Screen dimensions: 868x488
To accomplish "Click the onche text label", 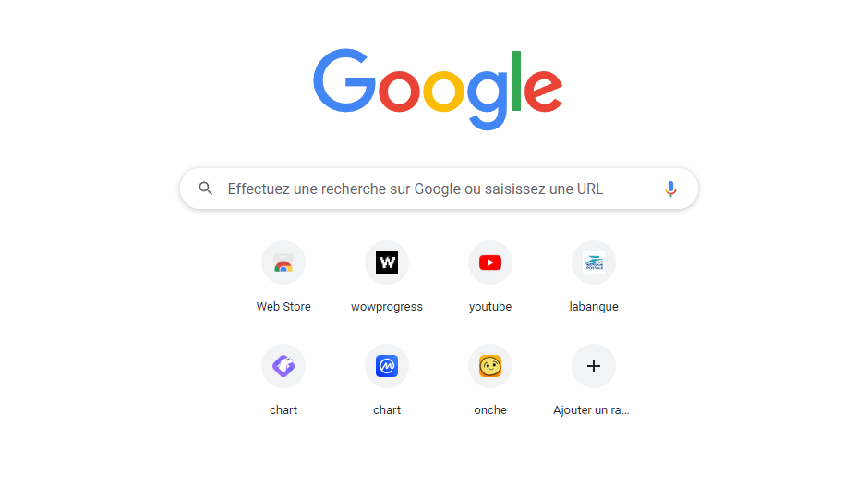I will point(490,409).
